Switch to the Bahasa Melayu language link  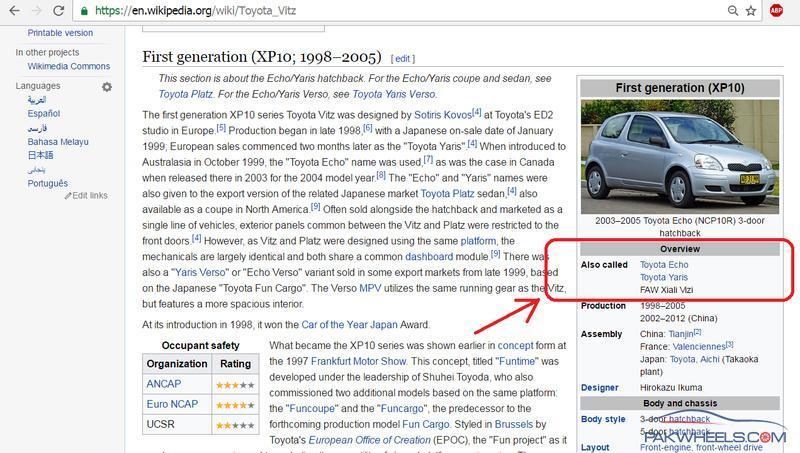(x=58, y=141)
